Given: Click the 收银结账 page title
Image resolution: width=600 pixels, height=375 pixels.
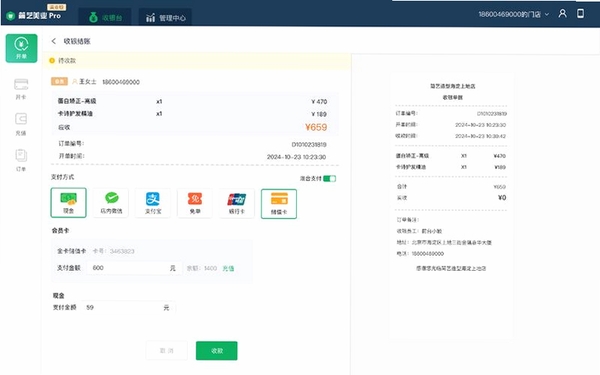Looking at the screenshot, I should tap(77, 41).
